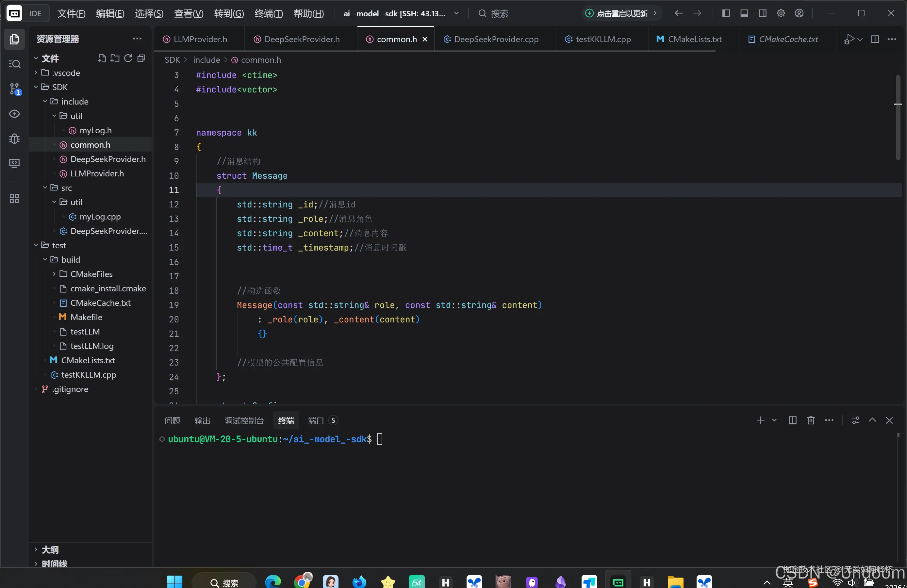Open the new terminal profile dropdown arrow
Screen dimensions: 907x588
pyautogui.click(x=774, y=420)
